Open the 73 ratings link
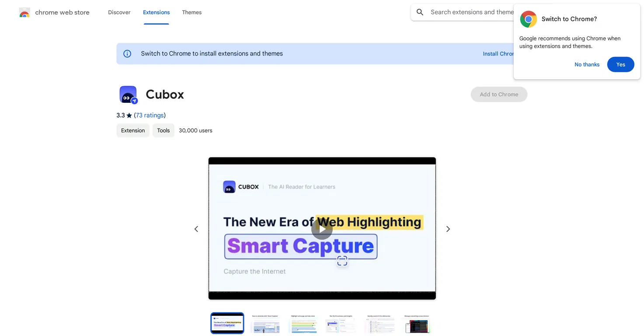The image size is (644, 336). pyautogui.click(x=150, y=115)
